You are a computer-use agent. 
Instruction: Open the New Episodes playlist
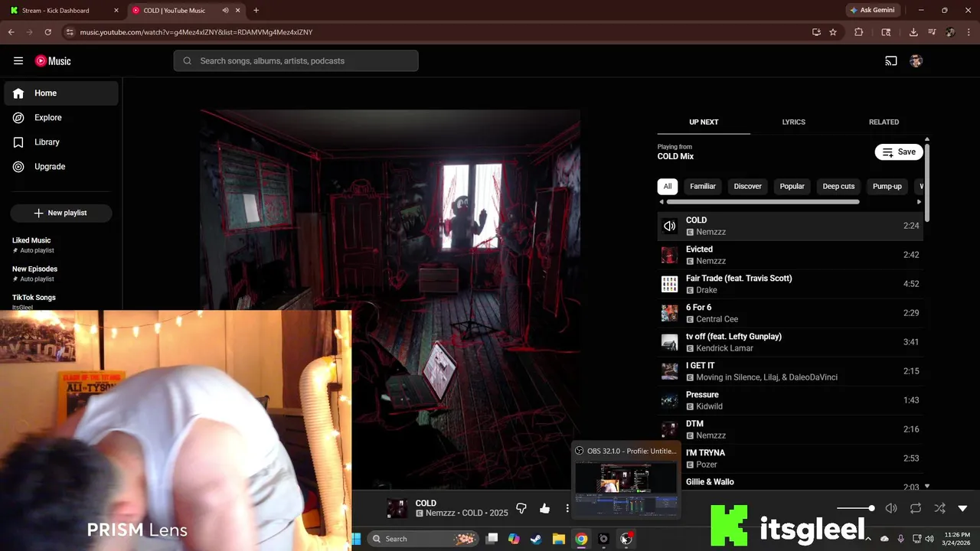61,273
